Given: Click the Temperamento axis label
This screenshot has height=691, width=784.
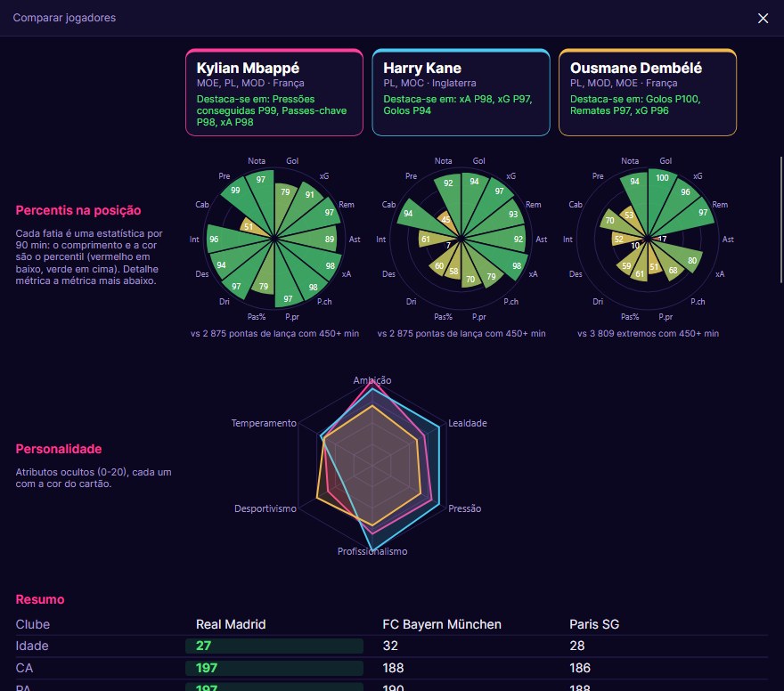Looking at the screenshot, I should click(x=264, y=423).
